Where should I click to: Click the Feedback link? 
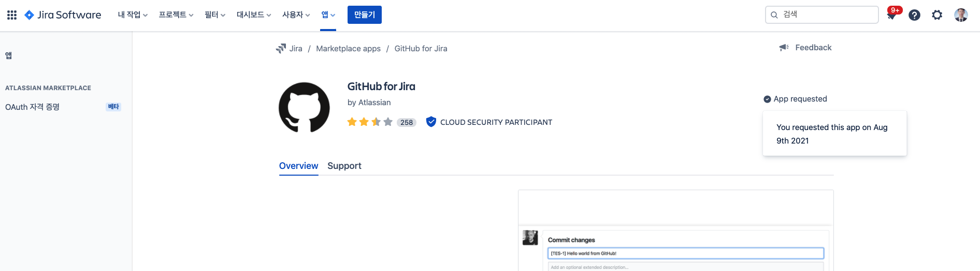pos(813,48)
